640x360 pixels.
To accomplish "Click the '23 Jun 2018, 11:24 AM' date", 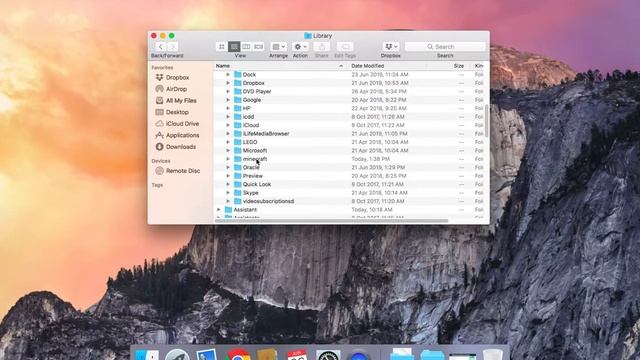I will point(380,75).
